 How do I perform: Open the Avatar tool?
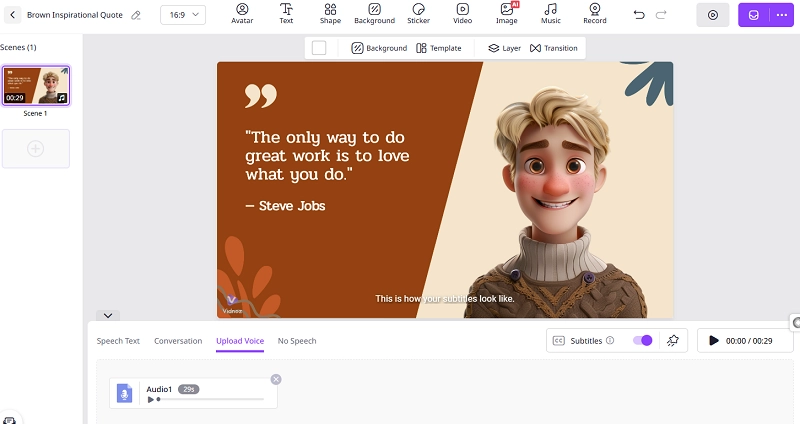pos(242,13)
